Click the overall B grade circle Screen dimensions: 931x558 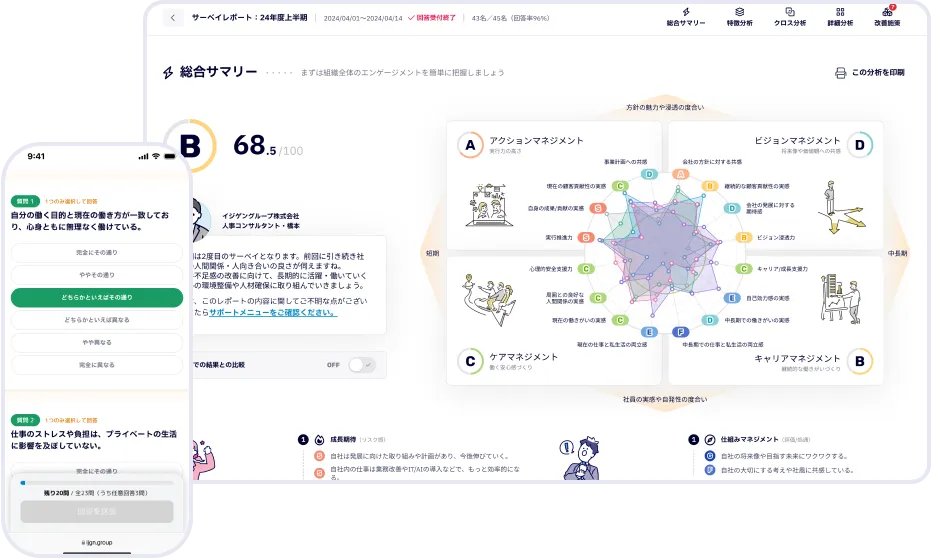click(190, 146)
